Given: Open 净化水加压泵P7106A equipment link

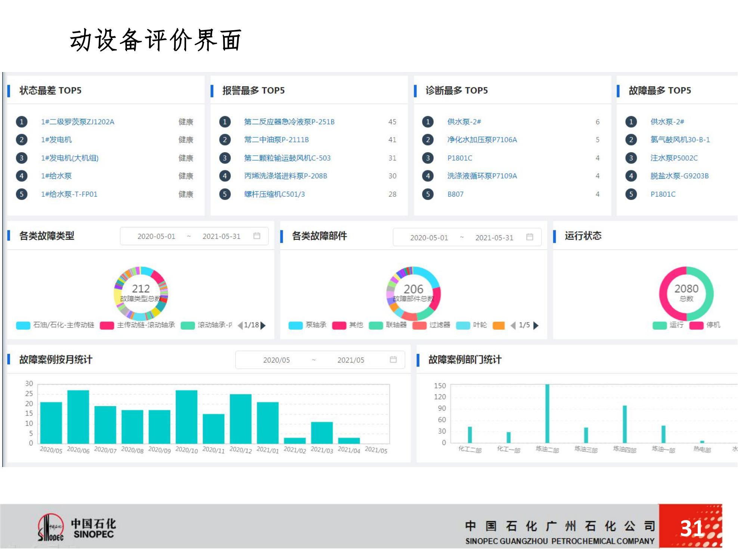Looking at the screenshot, I should click(x=482, y=140).
